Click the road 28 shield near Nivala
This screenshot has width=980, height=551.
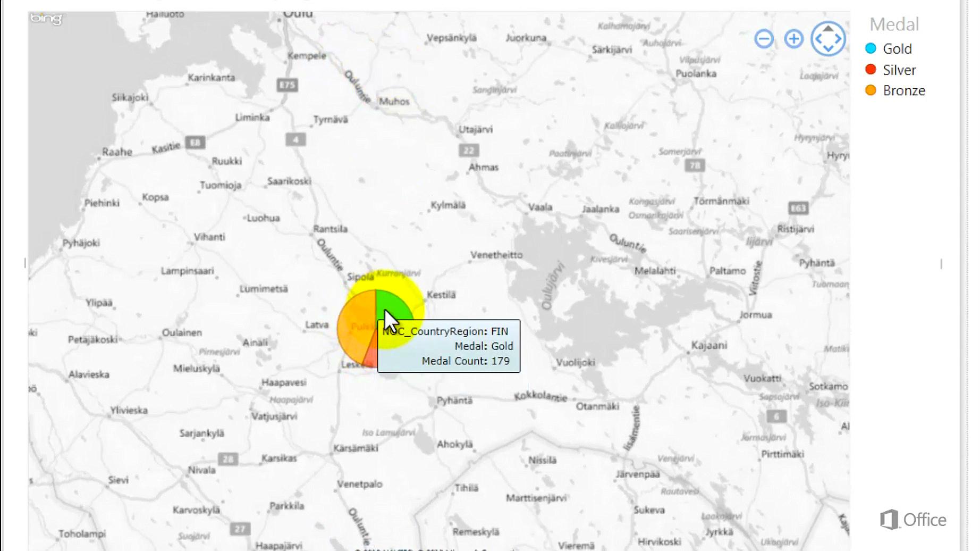pyautogui.click(x=227, y=459)
